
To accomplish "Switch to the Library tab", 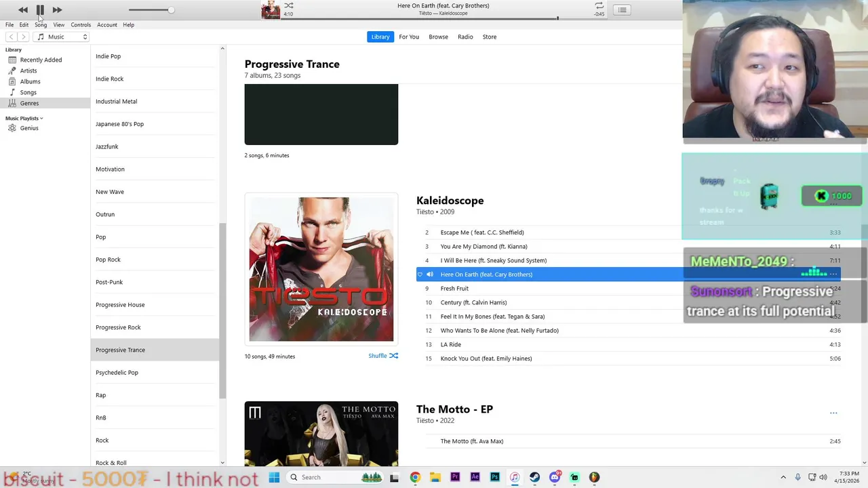I will [x=380, y=37].
